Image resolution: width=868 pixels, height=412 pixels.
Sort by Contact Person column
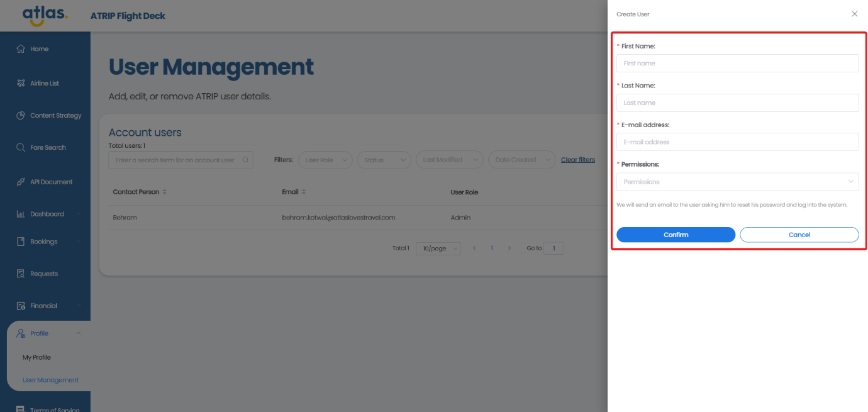tap(165, 192)
